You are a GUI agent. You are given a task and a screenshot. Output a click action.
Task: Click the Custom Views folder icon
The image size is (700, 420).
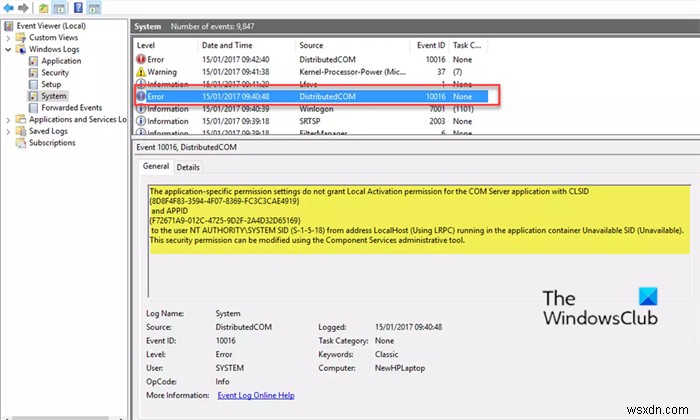[x=21, y=37]
